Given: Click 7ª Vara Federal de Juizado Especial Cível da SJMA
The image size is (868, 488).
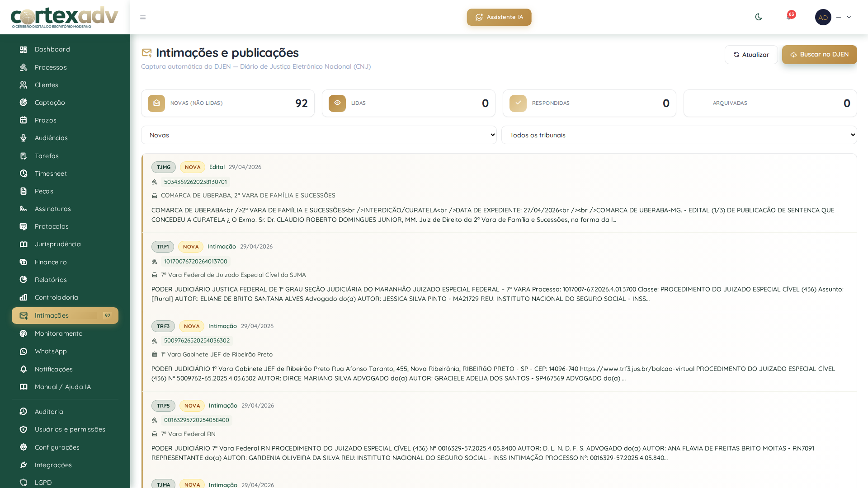Looking at the screenshot, I should click(x=233, y=275).
